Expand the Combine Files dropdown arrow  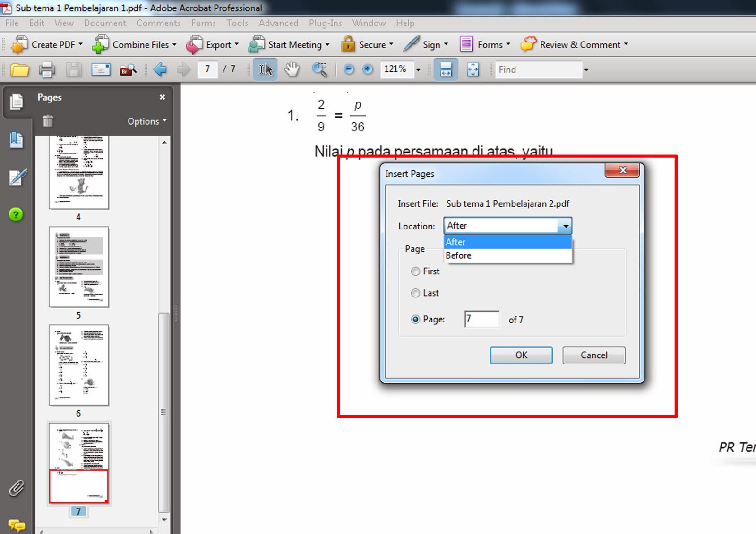pos(174,44)
